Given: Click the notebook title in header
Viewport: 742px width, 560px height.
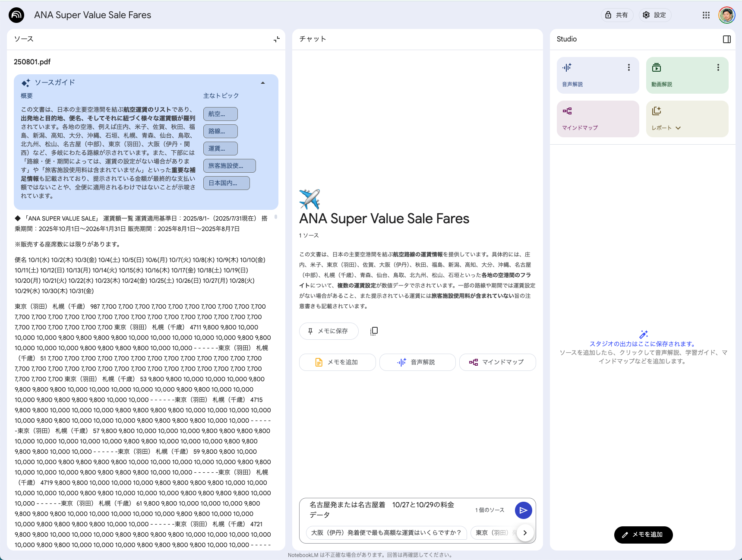Looking at the screenshot, I should pyautogui.click(x=93, y=15).
